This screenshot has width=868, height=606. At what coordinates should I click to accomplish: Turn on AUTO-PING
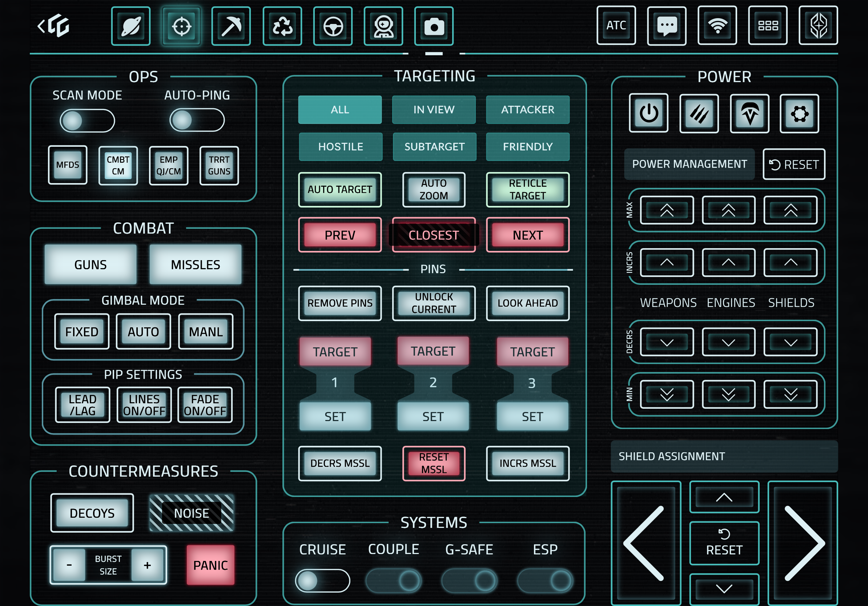coord(197,120)
